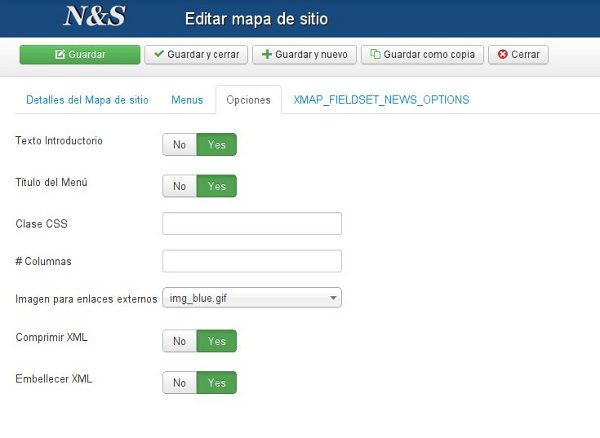Click the Editar mapa de sitio heading
The height and width of the screenshot is (438, 600).
pos(256,18)
